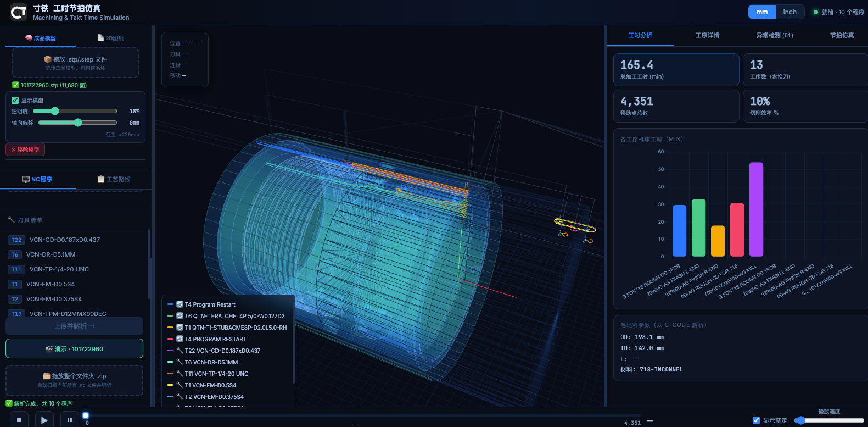Click the wrench icon beside 刀具清单
The height and width of the screenshot is (427, 868).
[11, 220]
